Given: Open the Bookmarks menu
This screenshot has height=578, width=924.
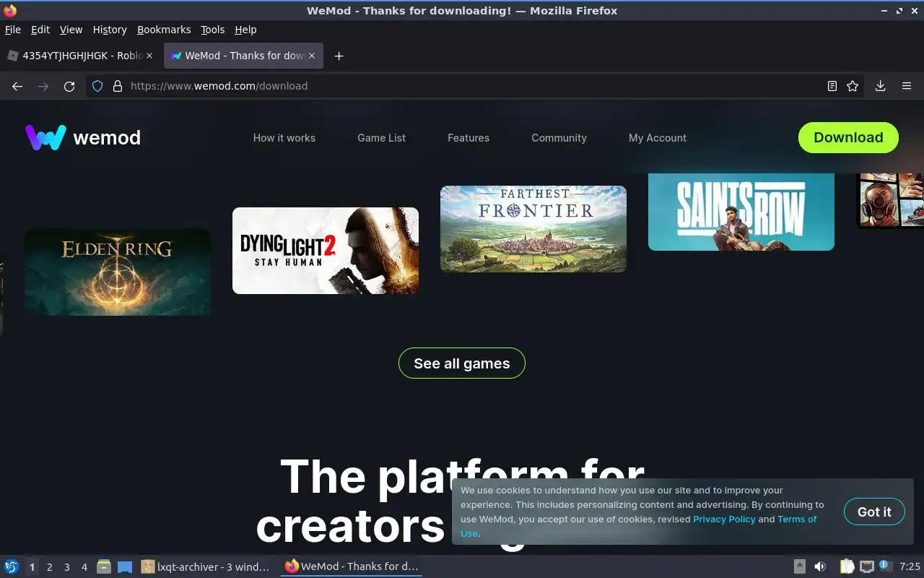Looking at the screenshot, I should (164, 30).
